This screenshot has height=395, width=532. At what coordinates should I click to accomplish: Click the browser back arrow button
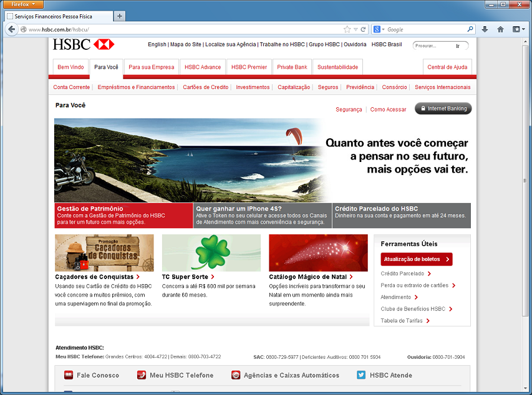(x=11, y=29)
